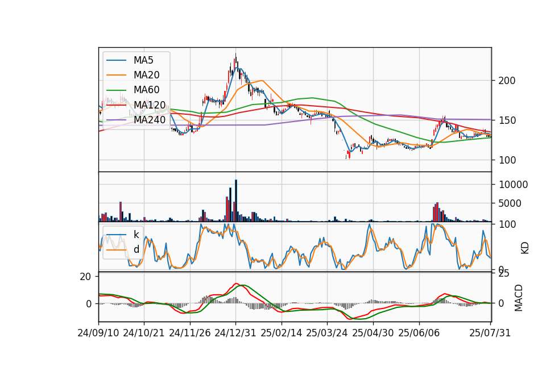Click the 10000 volume axis label

pos(513,185)
